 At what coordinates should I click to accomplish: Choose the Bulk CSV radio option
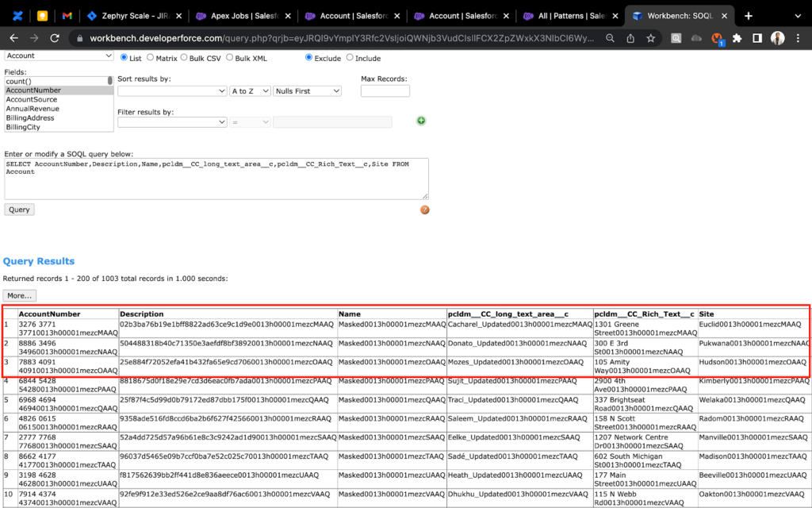185,57
